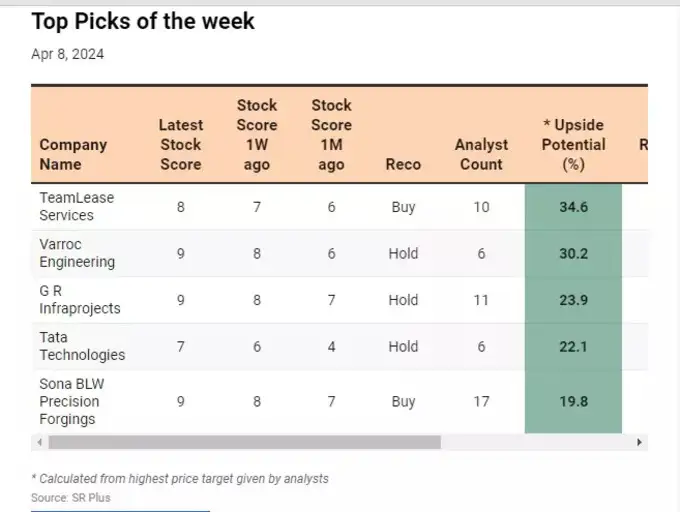Click the green 34.6 upside potential cell
Viewport: 680px width, 512px height.
point(573,207)
